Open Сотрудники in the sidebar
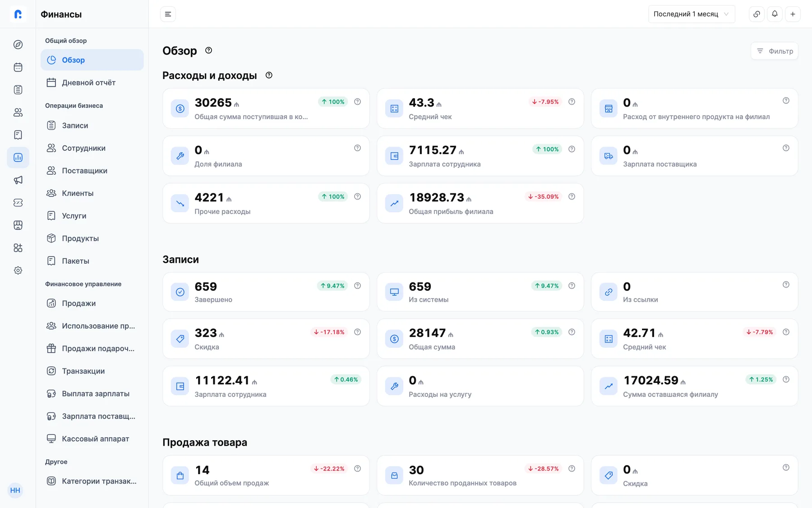Image resolution: width=812 pixels, height=508 pixels. 92,148
